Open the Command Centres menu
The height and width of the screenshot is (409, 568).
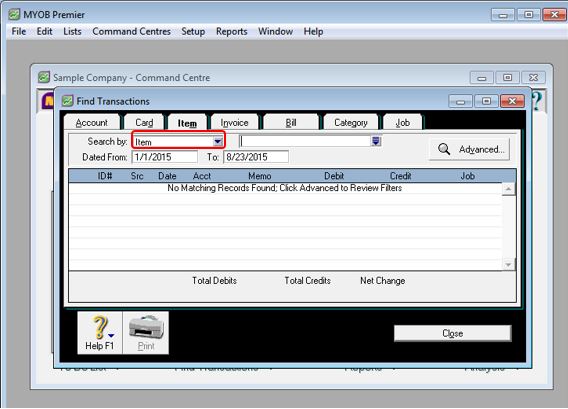pos(131,32)
